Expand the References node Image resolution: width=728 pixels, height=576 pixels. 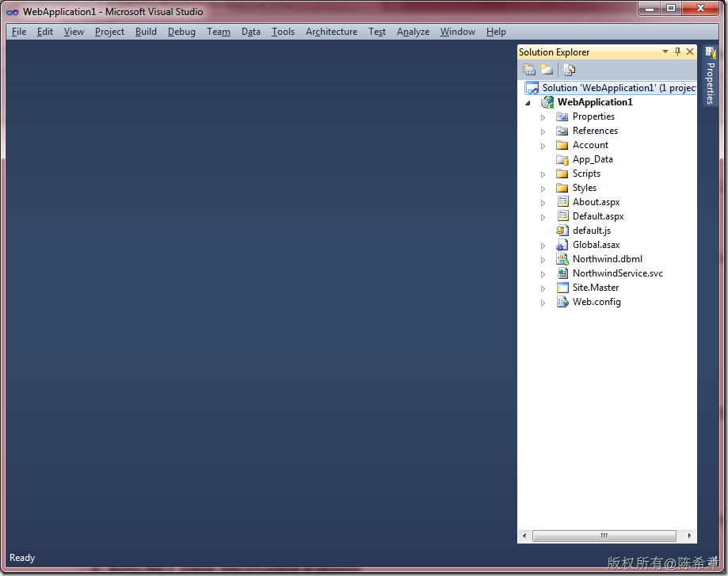click(543, 132)
